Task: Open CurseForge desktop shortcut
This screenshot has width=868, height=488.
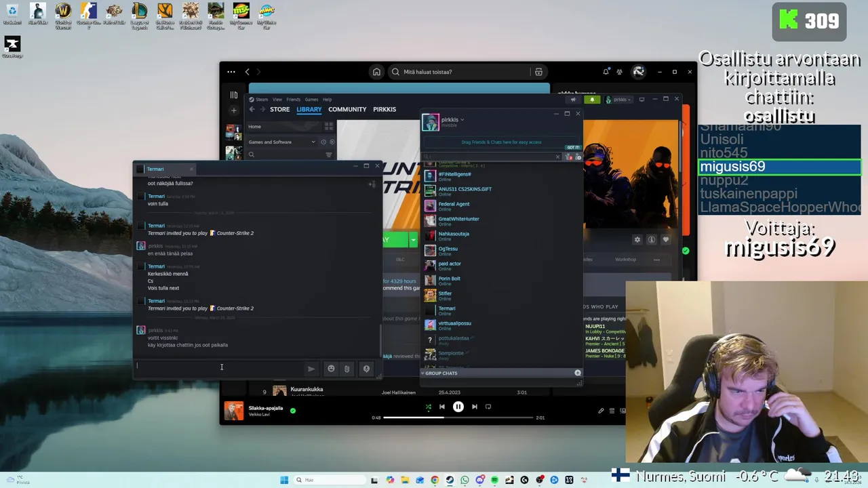Action: pyautogui.click(x=12, y=46)
